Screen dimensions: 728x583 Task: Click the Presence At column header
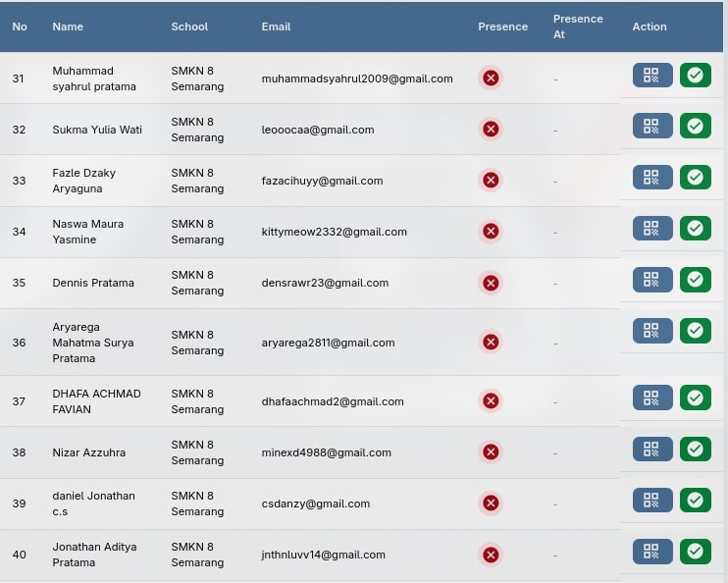point(578,26)
